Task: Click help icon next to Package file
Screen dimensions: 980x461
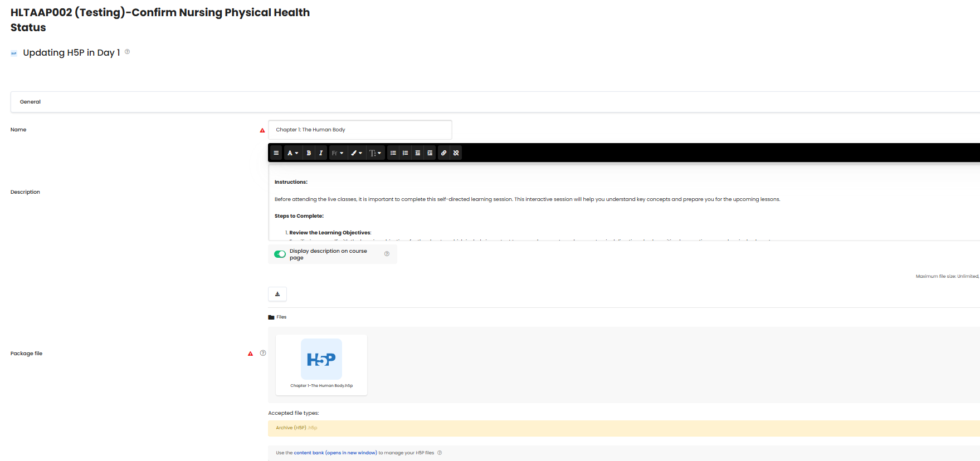Action: [x=263, y=353]
